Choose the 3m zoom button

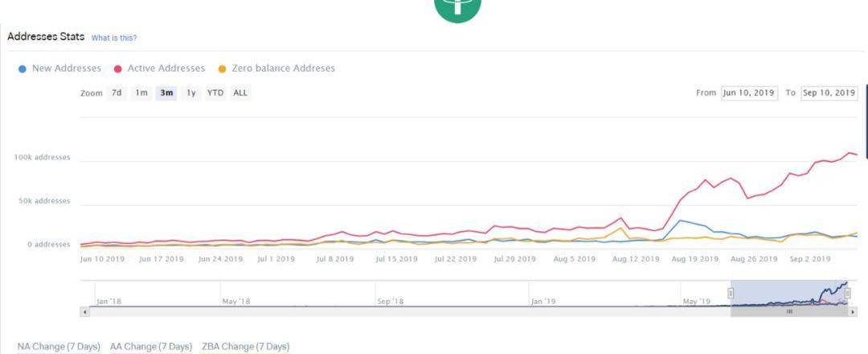pos(166,93)
